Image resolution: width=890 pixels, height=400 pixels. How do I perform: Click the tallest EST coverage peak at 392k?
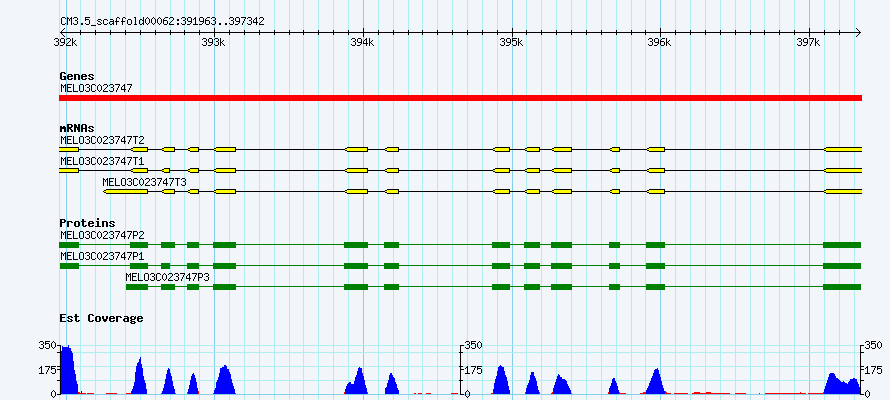tap(68, 369)
